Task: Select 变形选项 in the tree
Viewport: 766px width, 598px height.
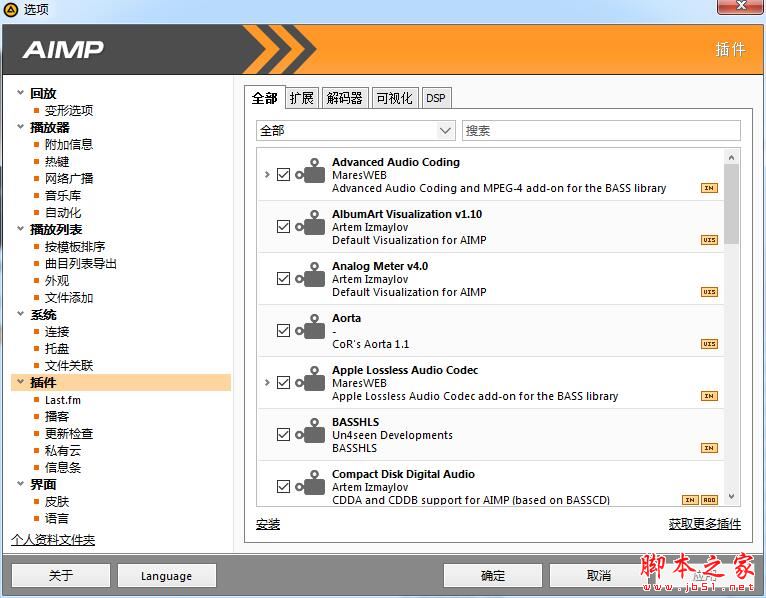Action: [x=69, y=110]
